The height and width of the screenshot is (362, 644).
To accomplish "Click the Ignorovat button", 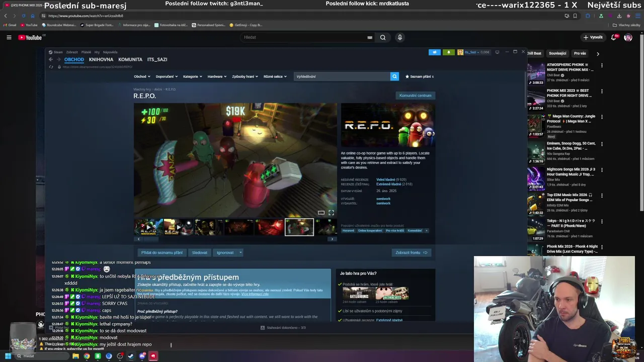I will tap(225, 252).
